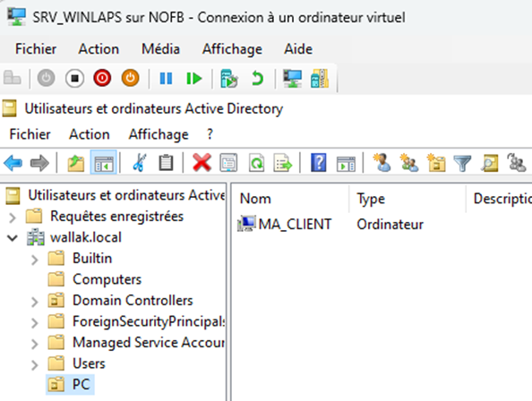The height and width of the screenshot is (401, 532).
Task: Open the Média menu
Action: tap(160, 49)
